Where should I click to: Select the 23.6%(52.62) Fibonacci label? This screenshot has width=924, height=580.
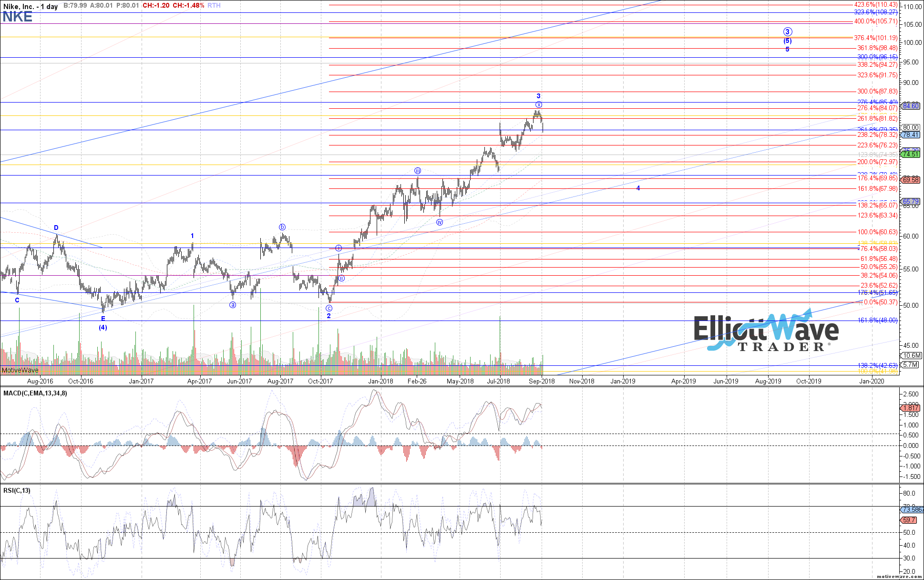pyautogui.click(x=879, y=285)
